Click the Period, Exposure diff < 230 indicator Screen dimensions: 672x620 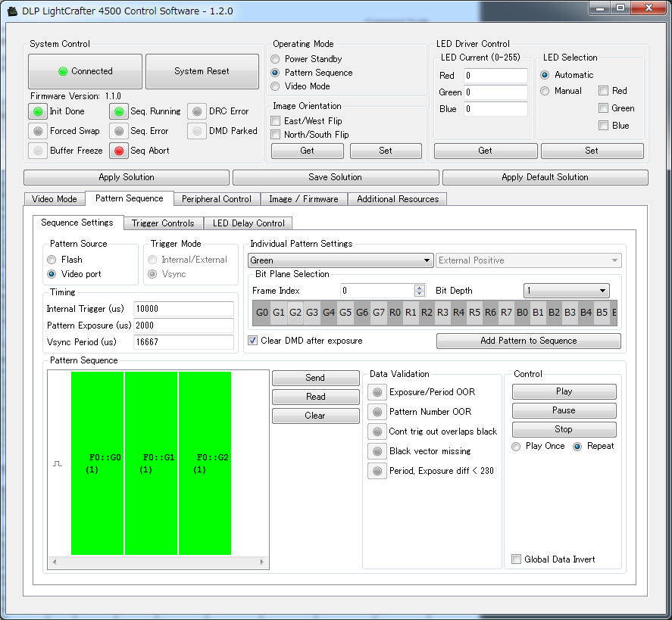[377, 471]
